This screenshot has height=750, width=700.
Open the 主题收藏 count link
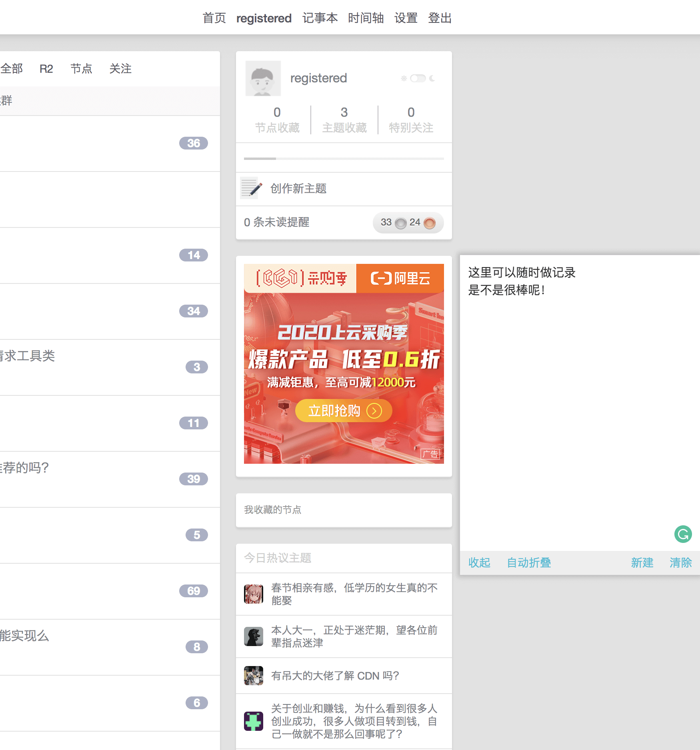[x=344, y=120]
